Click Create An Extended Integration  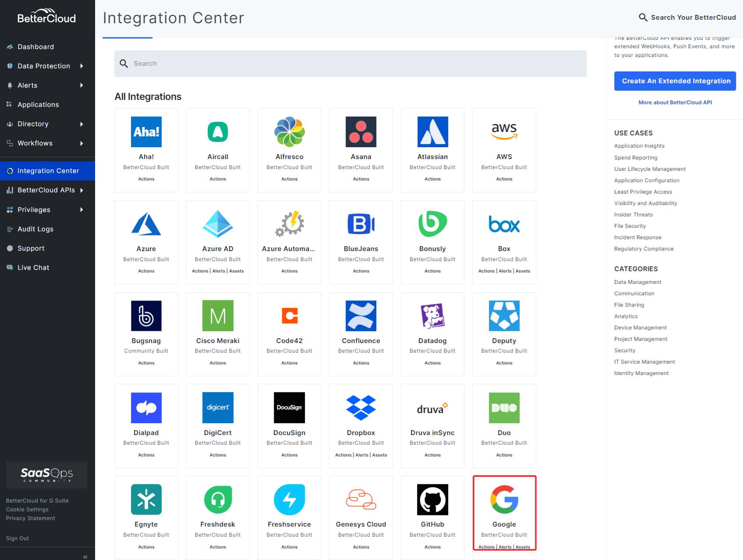(x=675, y=81)
